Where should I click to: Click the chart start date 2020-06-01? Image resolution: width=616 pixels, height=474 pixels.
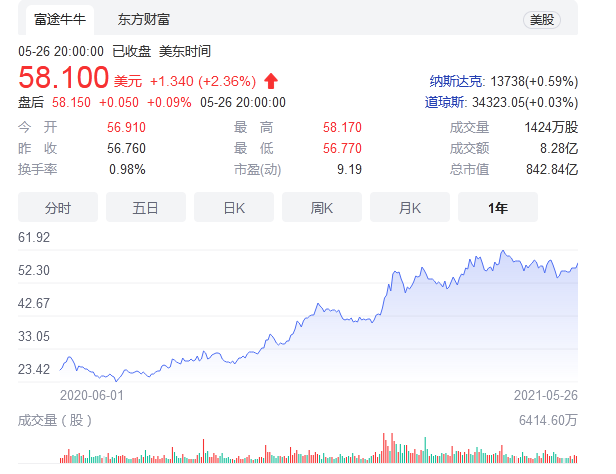point(92,395)
